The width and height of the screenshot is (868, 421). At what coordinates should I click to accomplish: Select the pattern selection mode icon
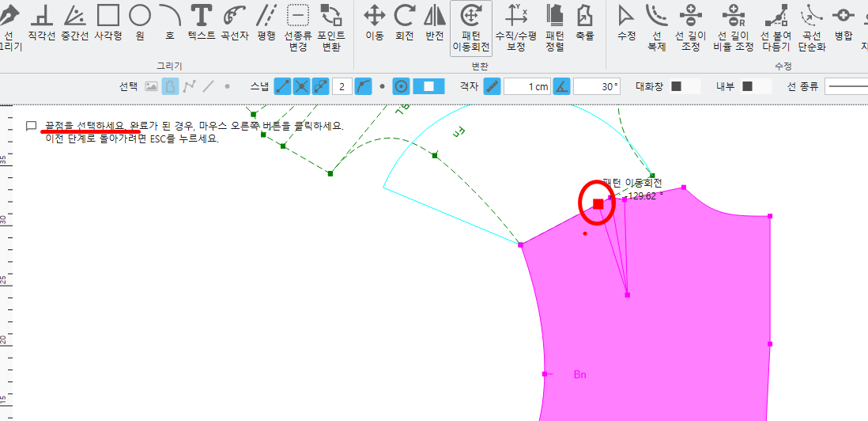[171, 86]
